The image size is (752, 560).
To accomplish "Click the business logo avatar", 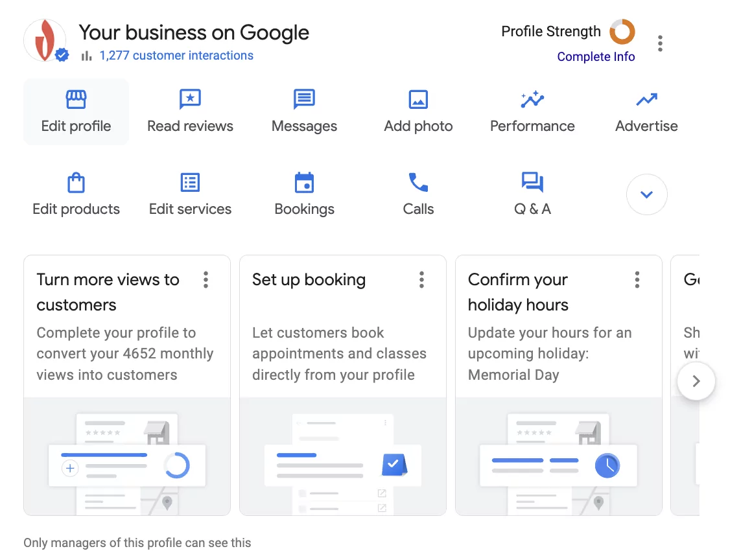I will (45, 40).
